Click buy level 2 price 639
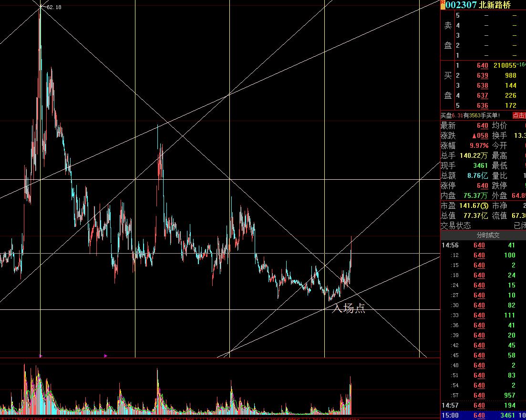The height and width of the screenshot is (420, 526). coord(483,75)
